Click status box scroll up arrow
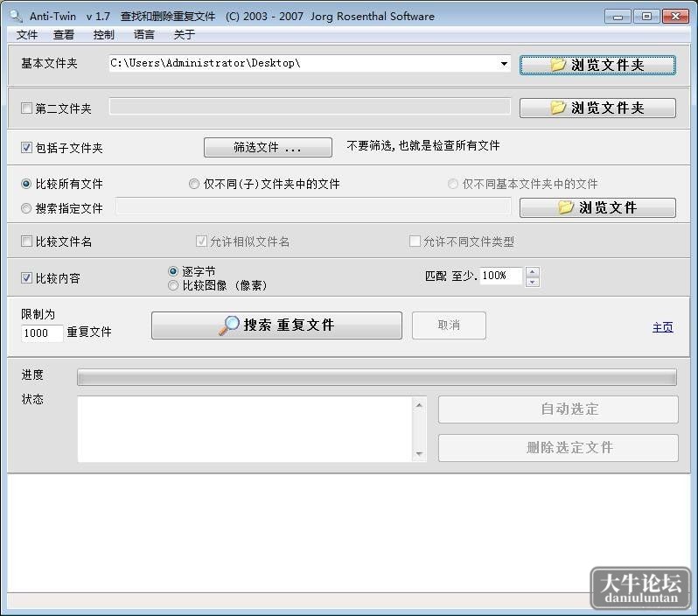The height and width of the screenshot is (616, 698). coord(419,405)
